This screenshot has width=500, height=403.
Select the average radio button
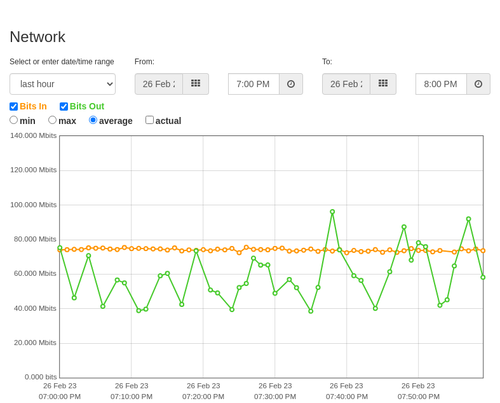pos(93,120)
